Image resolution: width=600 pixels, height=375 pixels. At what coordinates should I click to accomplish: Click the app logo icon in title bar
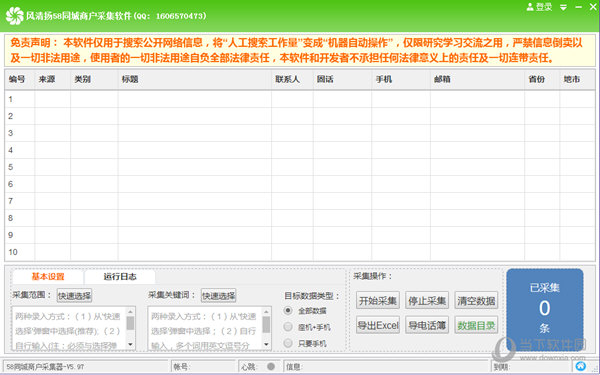(x=15, y=16)
